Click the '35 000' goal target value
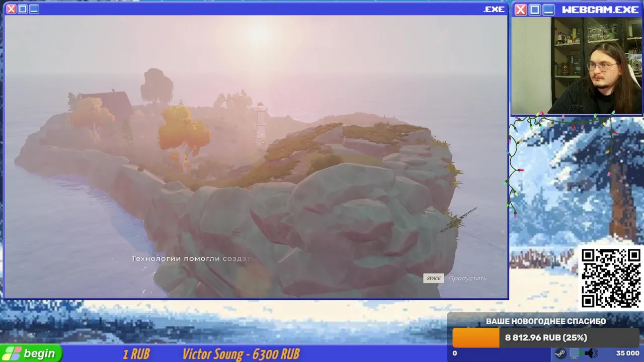Screen dimensions: 644x362 tap(627, 353)
